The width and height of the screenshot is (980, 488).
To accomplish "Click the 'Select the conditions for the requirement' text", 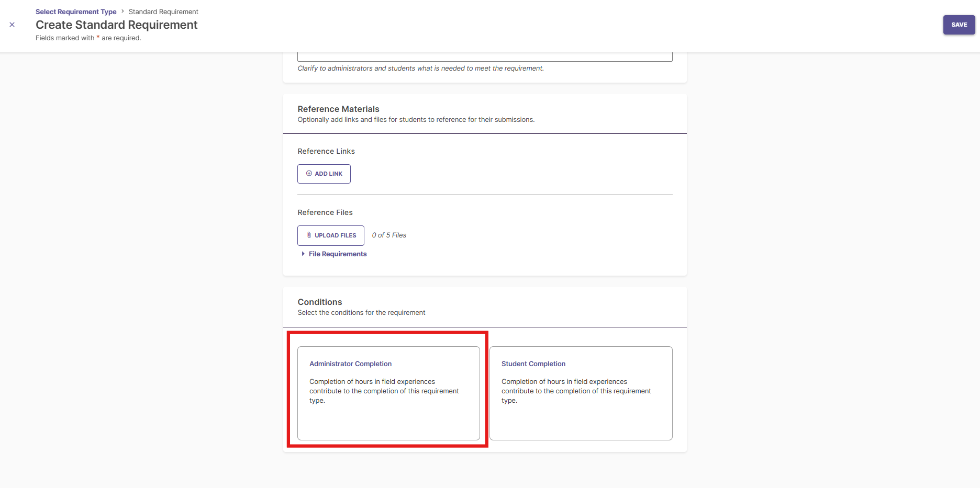I will [x=361, y=313].
